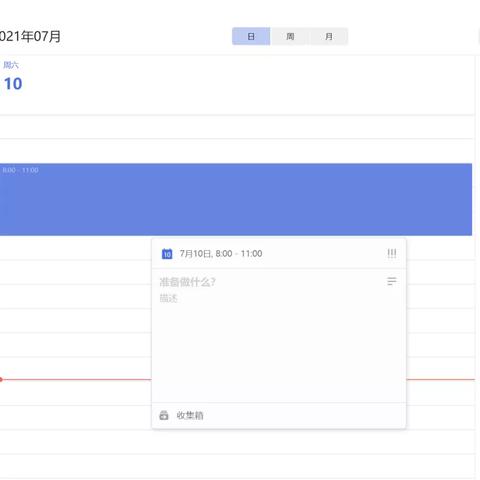Switch to the 日 day view tab
This screenshot has height=480, width=480.
click(251, 36)
